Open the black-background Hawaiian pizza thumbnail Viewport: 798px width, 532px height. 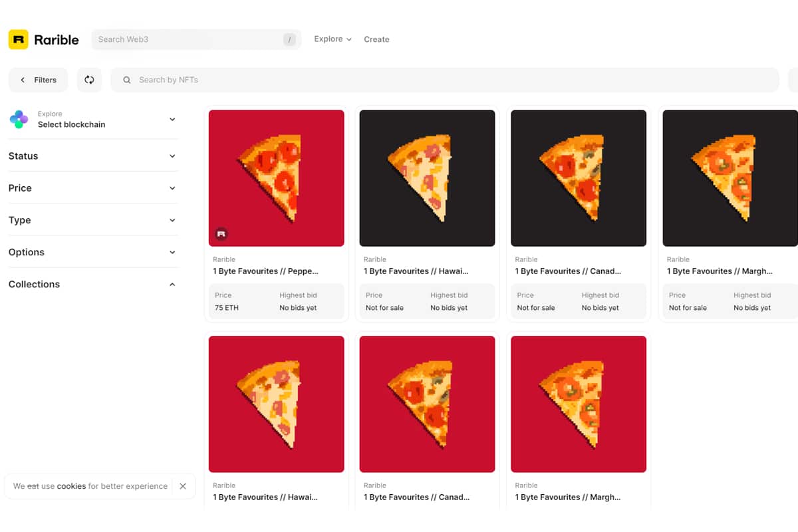pyautogui.click(x=427, y=178)
